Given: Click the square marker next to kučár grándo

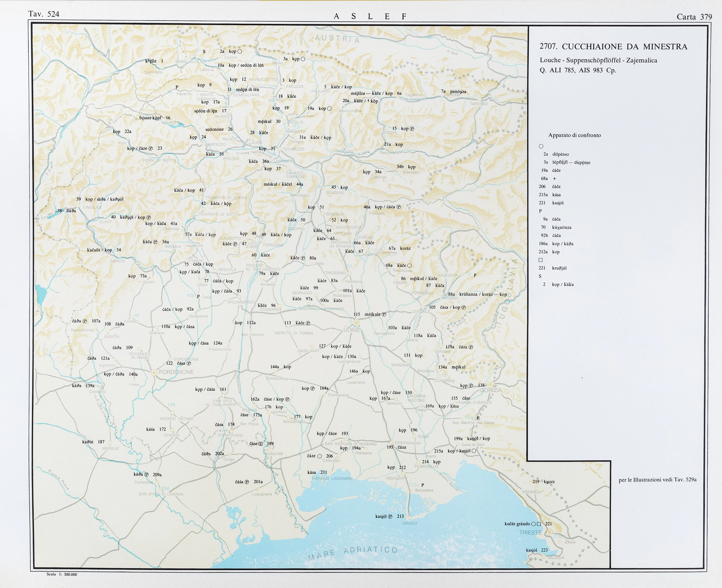Looking at the screenshot, I should [x=539, y=524].
